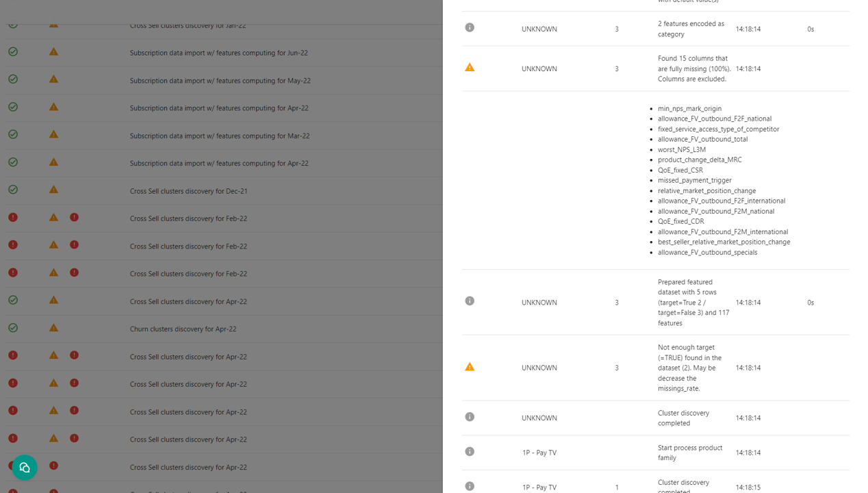This screenshot has height=493, width=868.
Task: Click info icon for UNKNOWN 'Cluster discovery completed' row
Action: pos(470,417)
